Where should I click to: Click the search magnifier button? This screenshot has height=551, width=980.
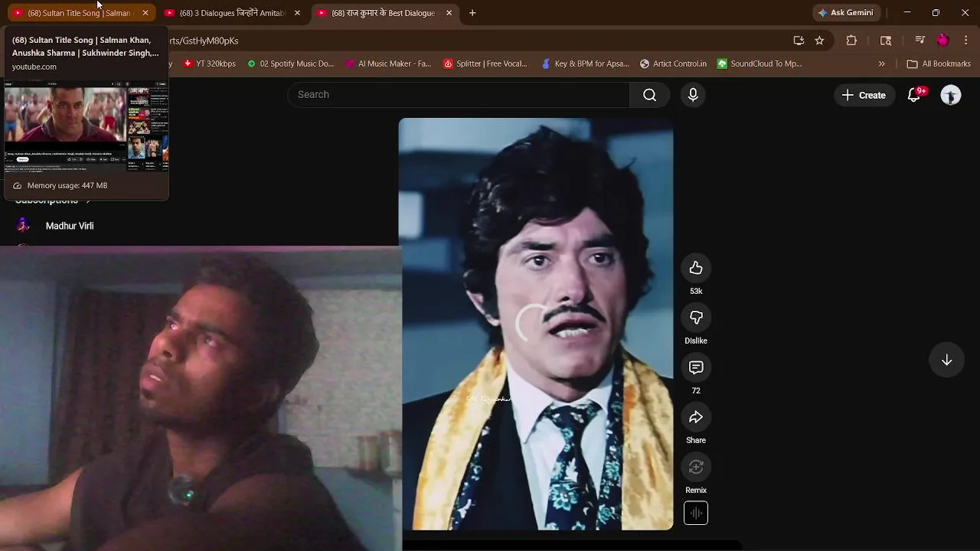click(x=649, y=95)
